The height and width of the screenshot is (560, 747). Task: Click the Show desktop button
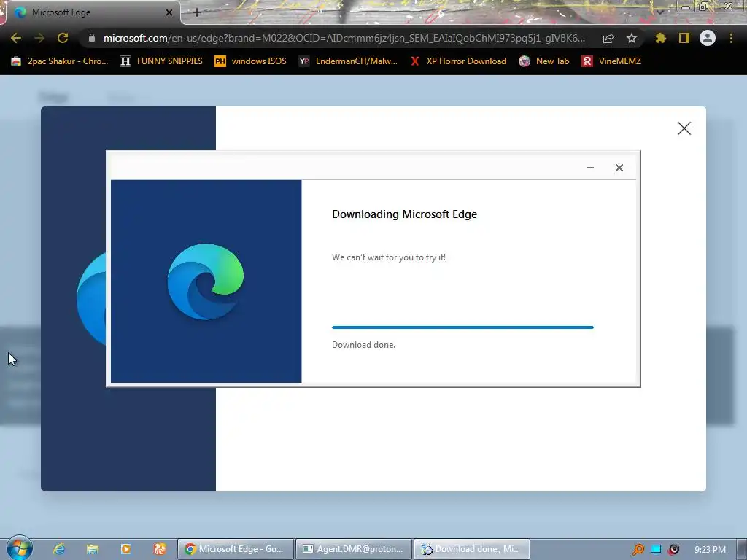tap(741, 549)
